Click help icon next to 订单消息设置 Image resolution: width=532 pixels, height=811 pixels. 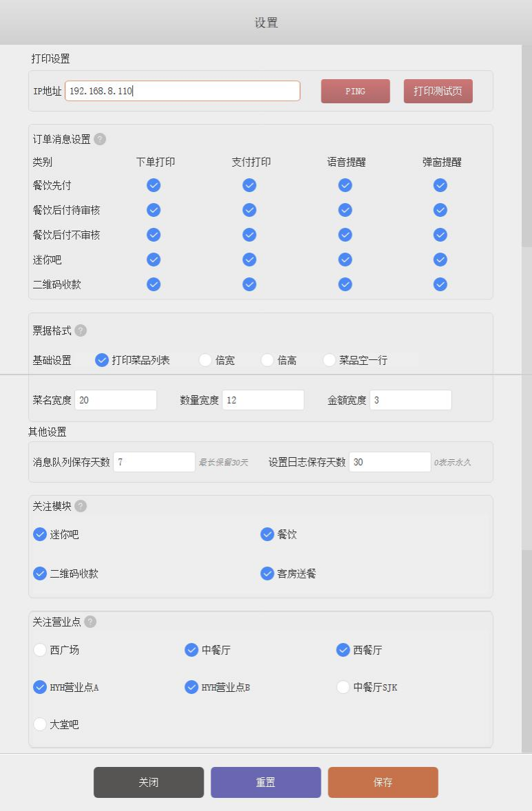point(100,139)
